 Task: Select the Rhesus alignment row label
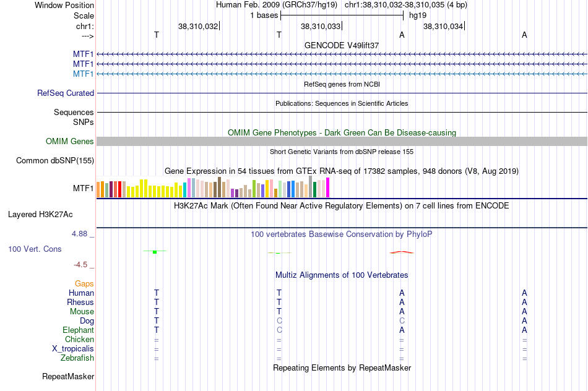pyautogui.click(x=80, y=302)
